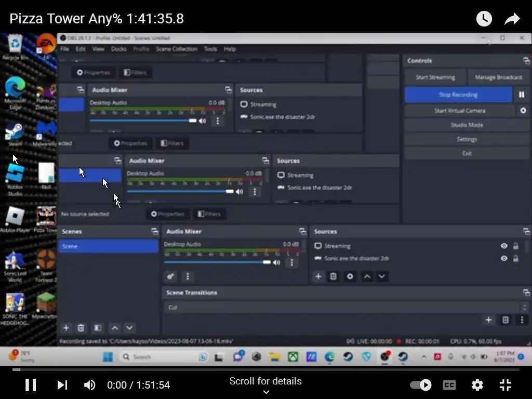Open the Cut transition dropdown
The image size is (532, 399).
coord(347,308)
